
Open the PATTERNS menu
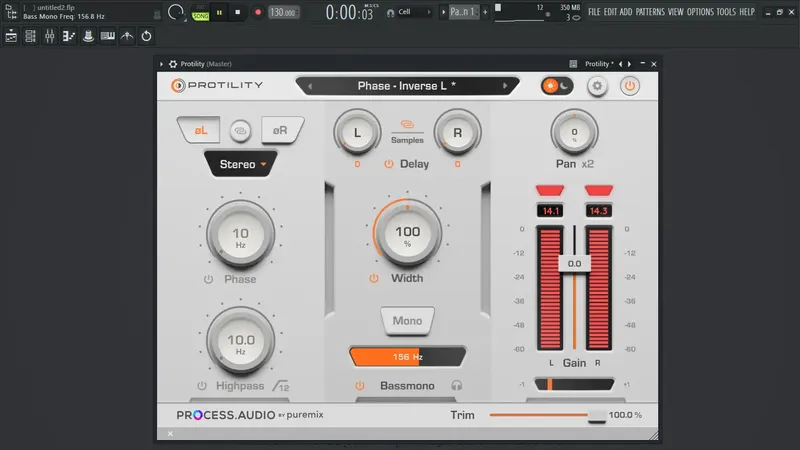(650, 12)
